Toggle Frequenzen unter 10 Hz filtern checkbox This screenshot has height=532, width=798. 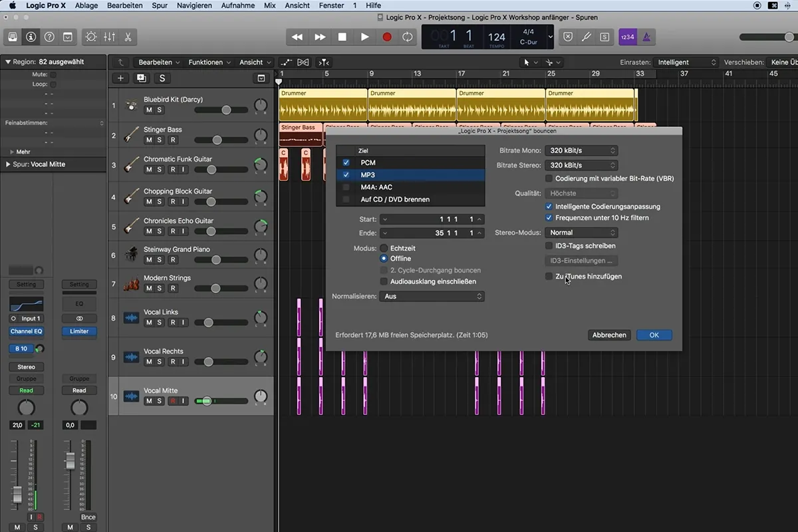pos(549,217)
